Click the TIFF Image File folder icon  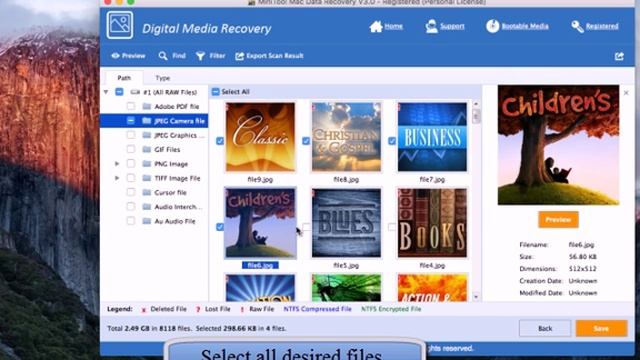147,178
